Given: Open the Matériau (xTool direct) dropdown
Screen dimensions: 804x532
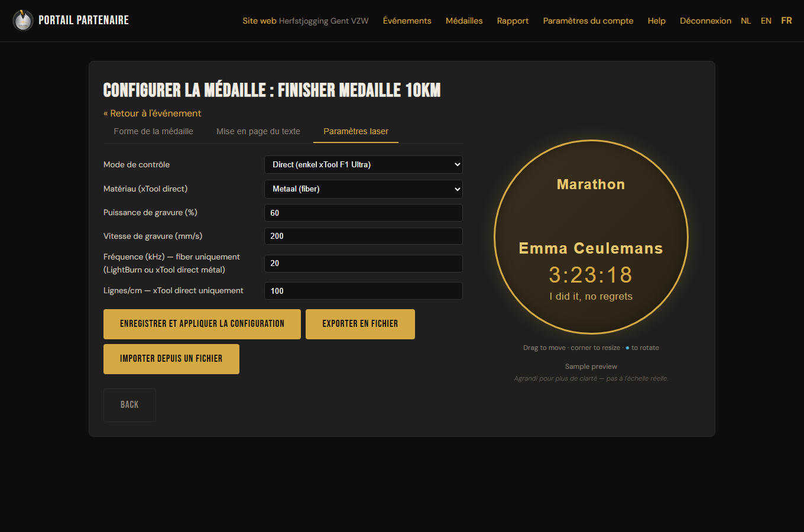Looking at the screenshot, I should (363, 189).
